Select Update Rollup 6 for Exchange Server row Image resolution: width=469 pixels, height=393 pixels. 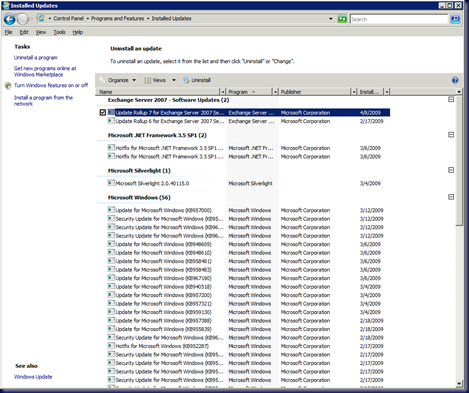[x=248, y=121]
